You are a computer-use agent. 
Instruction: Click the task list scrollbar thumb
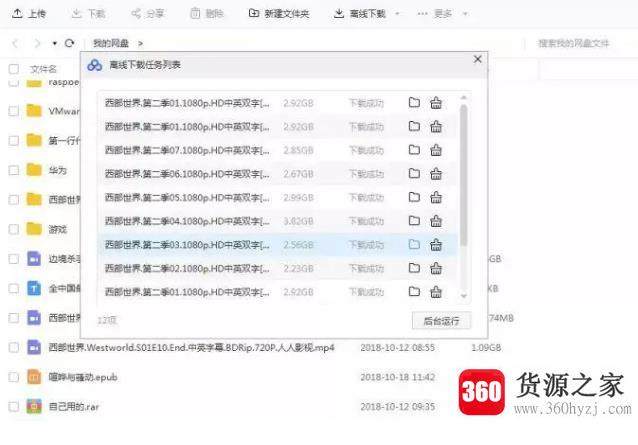[463, 175]
